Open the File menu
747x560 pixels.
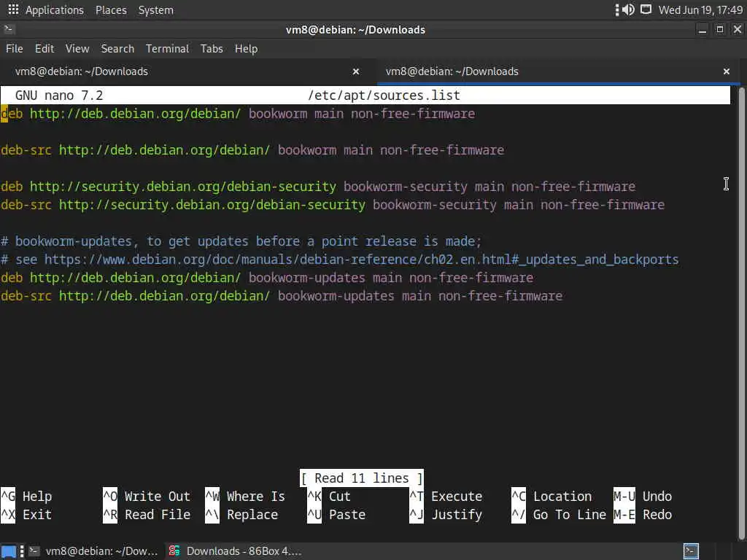pos(15,49)
